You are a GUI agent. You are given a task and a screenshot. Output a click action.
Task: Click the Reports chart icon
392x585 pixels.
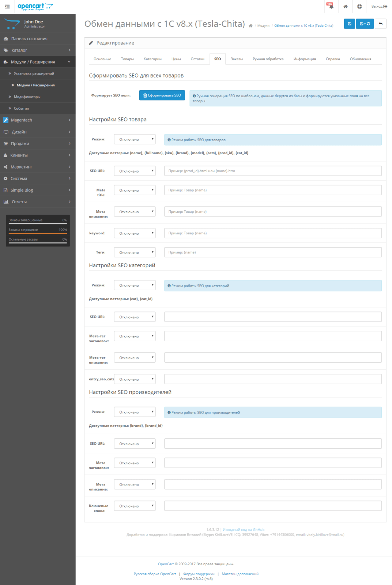coord(6,202)
